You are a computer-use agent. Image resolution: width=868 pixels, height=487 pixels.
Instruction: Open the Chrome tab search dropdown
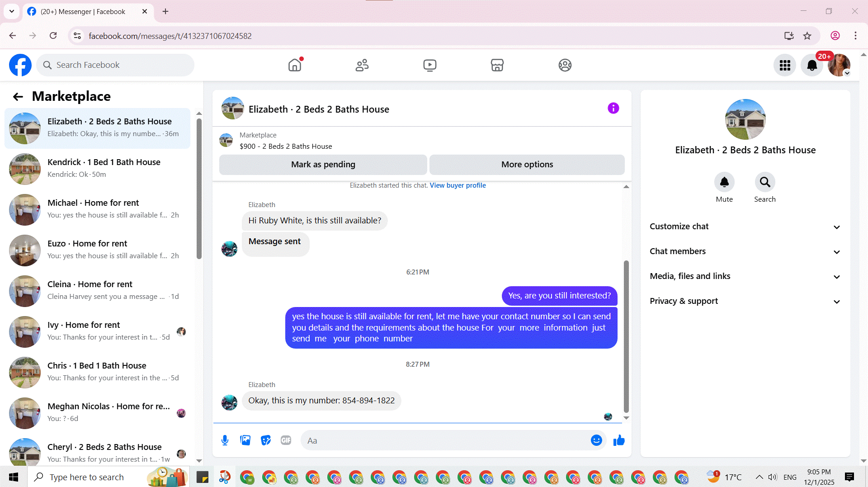click(12, 11)
